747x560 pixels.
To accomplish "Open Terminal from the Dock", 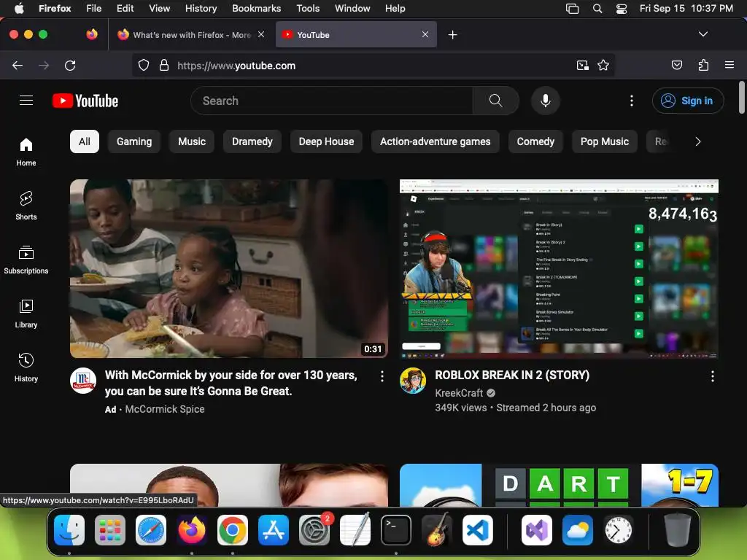I will [396, 529].
